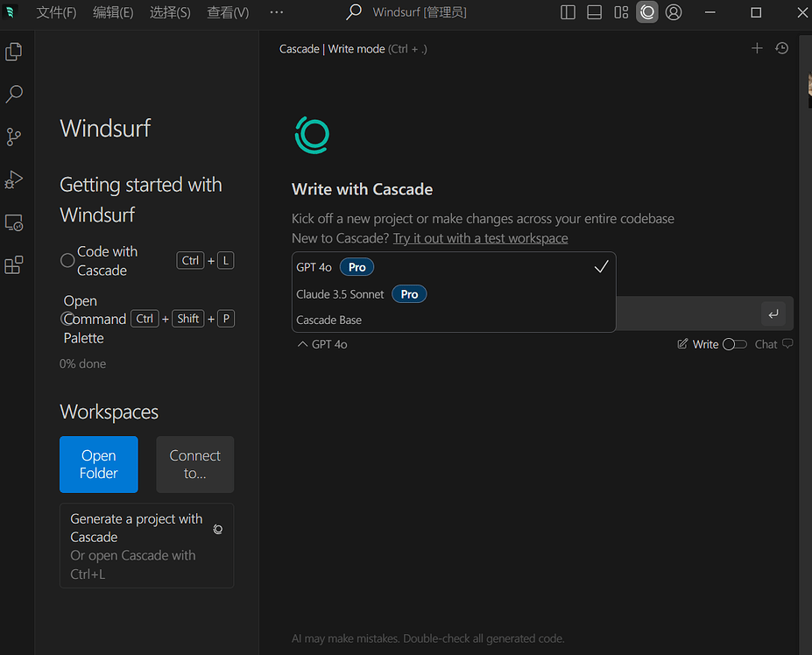Click the Getting started with Windsurf heading
Viewport: 812px width, 655px height.
click(141, 200)
